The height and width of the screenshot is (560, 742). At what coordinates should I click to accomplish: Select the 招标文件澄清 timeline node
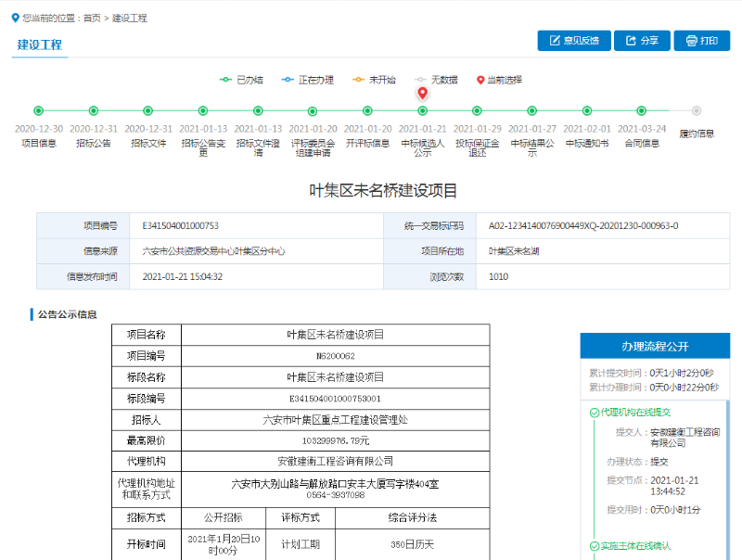(x=258, y=110)
